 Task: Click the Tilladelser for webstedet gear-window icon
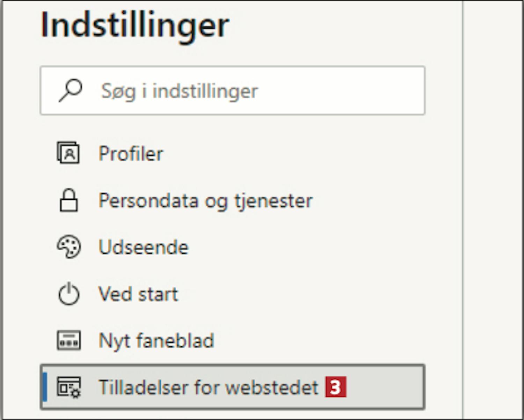pos(69,387)
